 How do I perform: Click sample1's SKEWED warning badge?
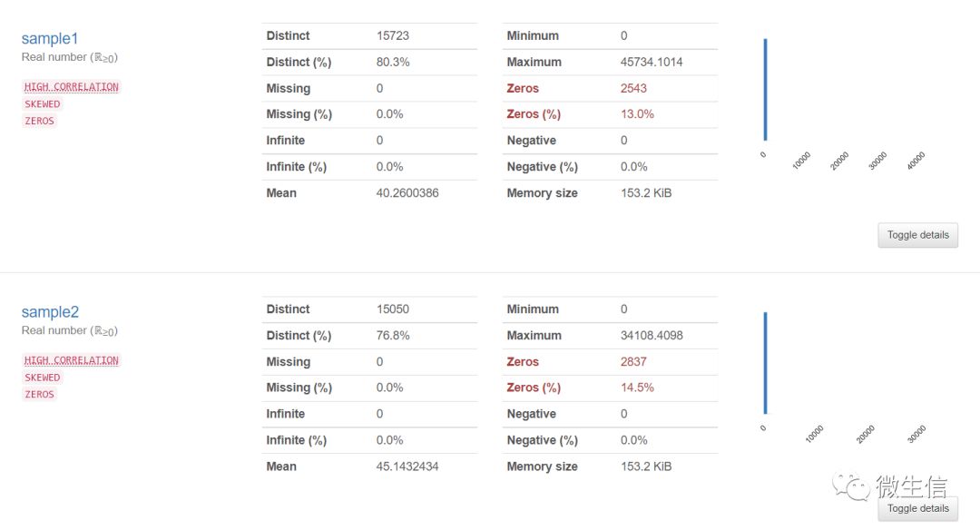tap(43, 104)
